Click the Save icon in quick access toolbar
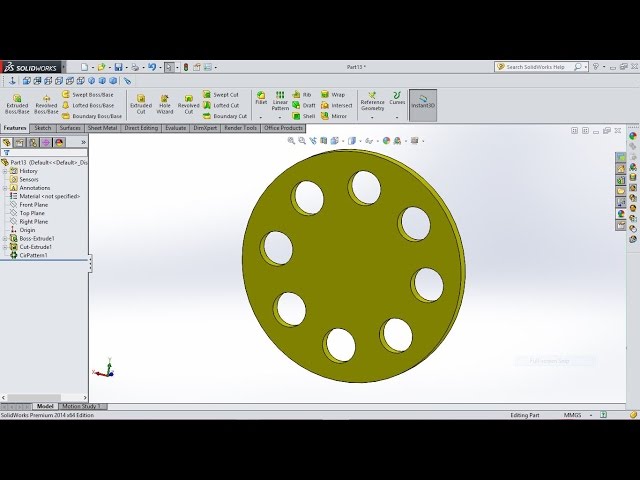The height and width of the screenshot is (480, 640). click(118, 67)
